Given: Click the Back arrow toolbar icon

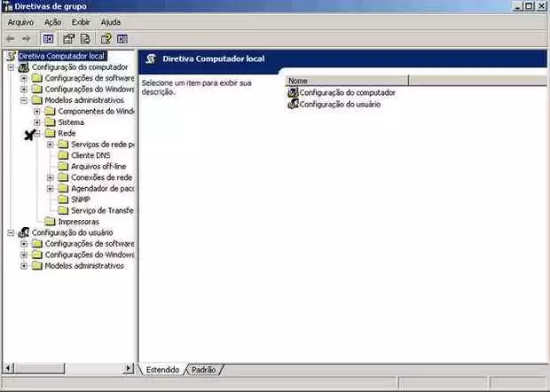Looking at the screenshot, I should pyautogui.click(x=10, y=39).
